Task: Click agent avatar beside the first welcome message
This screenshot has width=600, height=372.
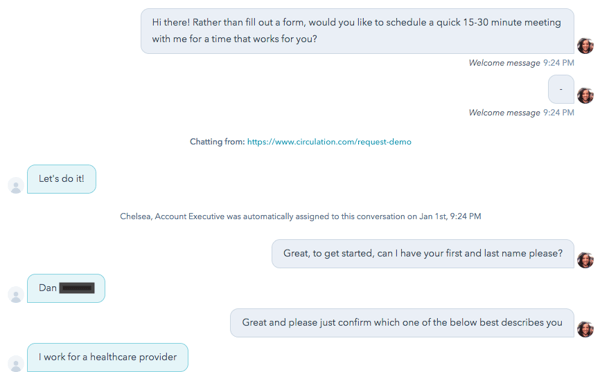Action: pos(585,46)
